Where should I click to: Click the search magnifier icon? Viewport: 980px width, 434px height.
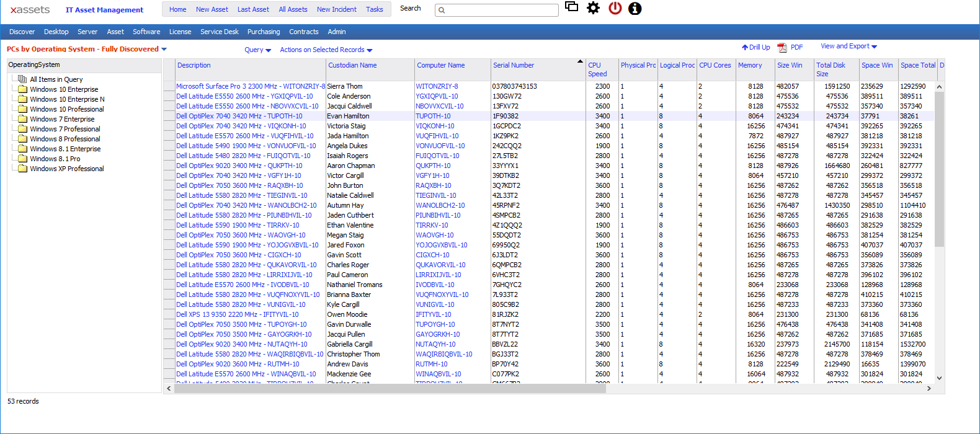(x=442, y=10)
